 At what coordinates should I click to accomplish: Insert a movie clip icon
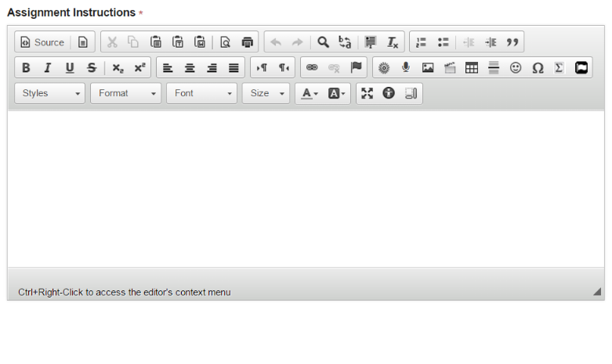[x=450, y=68]
